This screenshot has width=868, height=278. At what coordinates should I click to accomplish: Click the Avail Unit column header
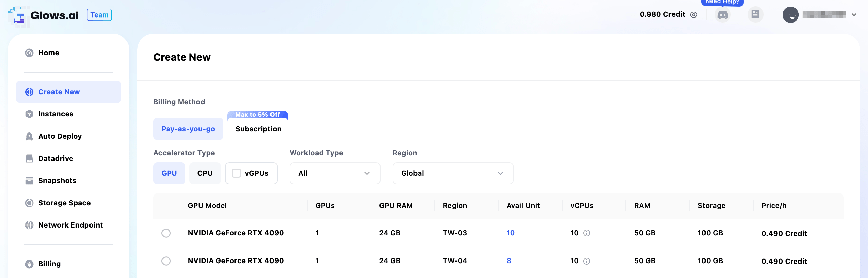(x=523, y=206)
